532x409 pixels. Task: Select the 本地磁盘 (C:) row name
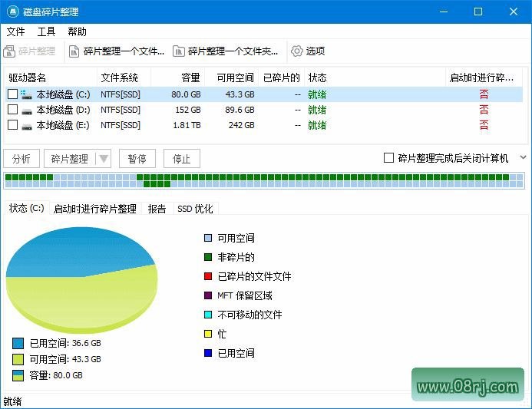coord(63,94)
